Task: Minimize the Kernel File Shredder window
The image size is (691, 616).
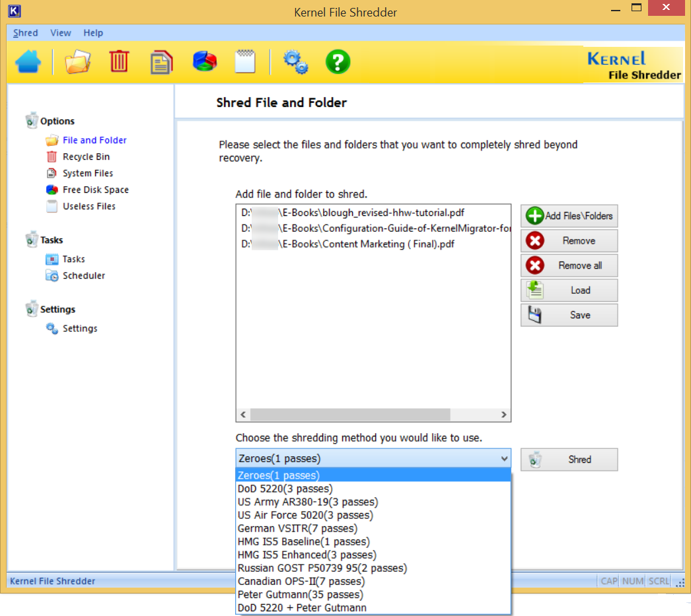Action: [616, 9]
